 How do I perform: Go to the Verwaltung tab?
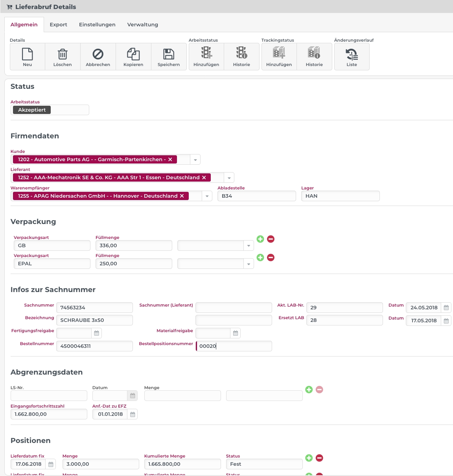click(142, 24)
